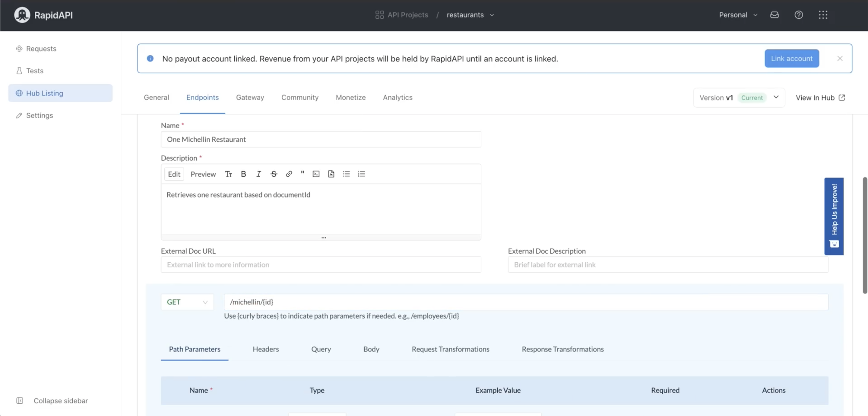Click the Help Us Improve feedback tab

(x=834, y=216)
